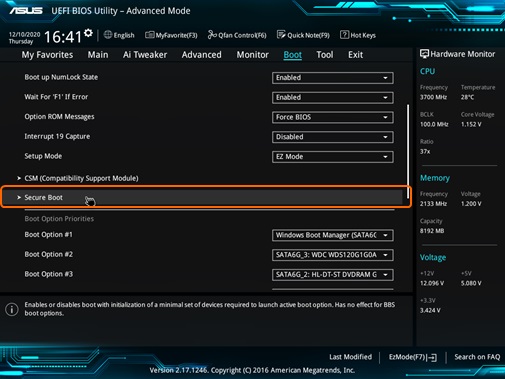Image resolution: width=505 pixels, height=379 pixels.
Task: Select the Boot Option #1 label
Action: coord(48,235)
